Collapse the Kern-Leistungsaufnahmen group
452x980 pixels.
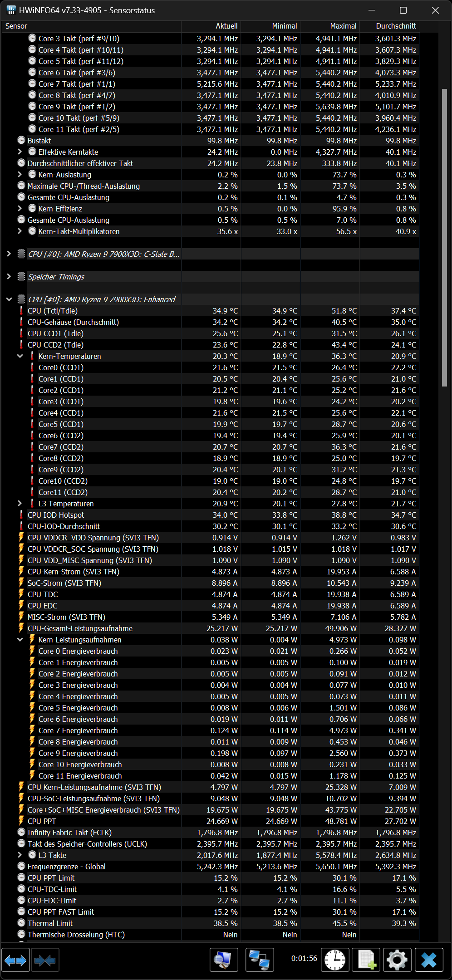click(x=20, y=639)
